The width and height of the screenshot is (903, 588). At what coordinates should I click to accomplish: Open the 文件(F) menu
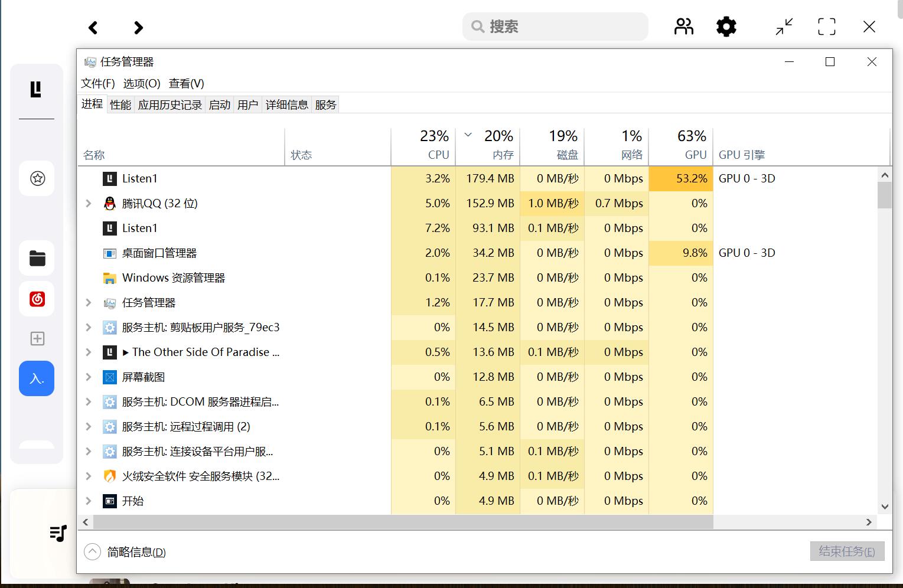98,83
